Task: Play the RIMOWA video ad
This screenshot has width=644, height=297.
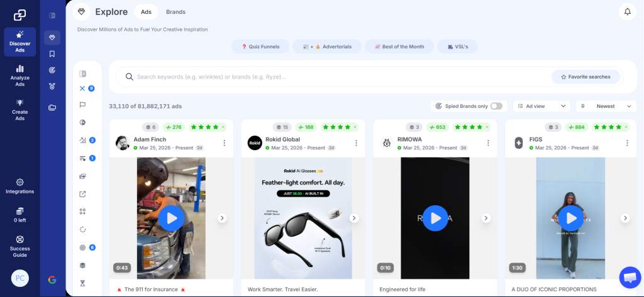Action: pos(435,219)
